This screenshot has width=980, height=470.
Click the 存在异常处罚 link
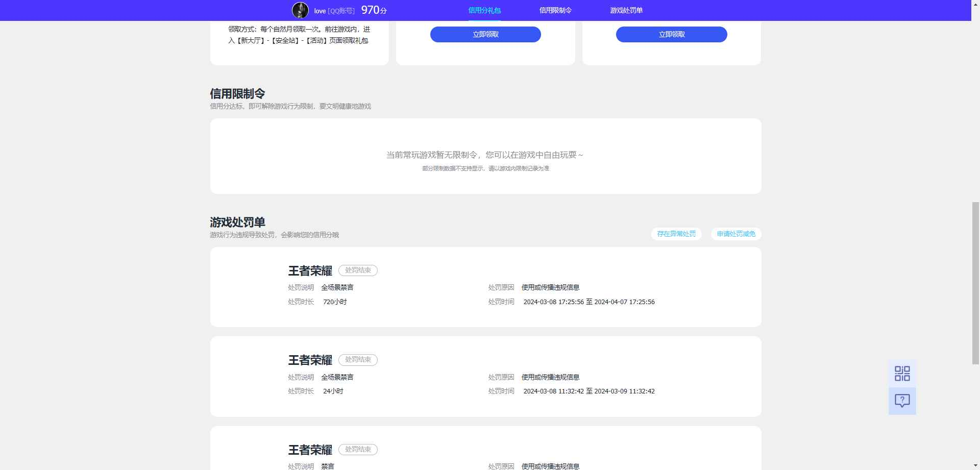click(676, 234)
